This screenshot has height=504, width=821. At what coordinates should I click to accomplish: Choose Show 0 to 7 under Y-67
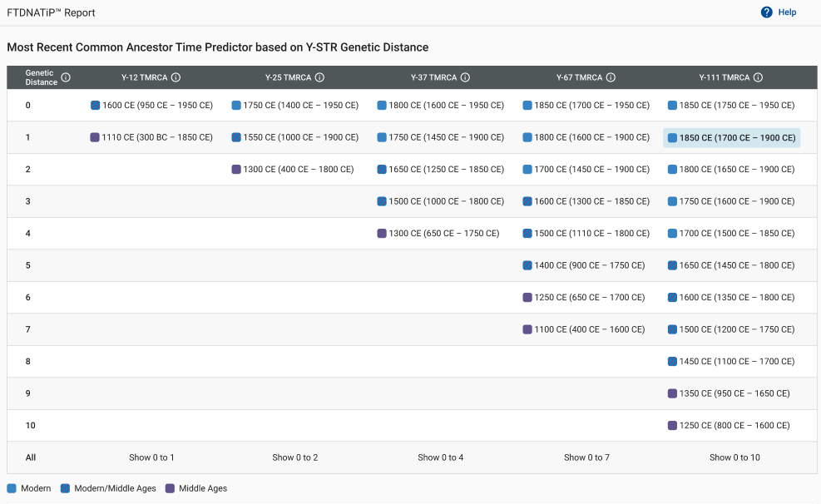586,457
